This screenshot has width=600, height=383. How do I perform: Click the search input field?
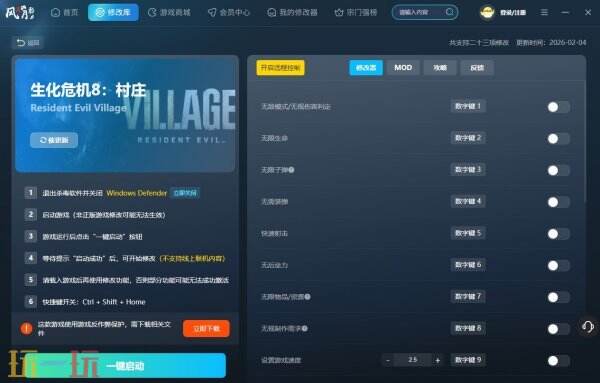[x=420, y=12]
